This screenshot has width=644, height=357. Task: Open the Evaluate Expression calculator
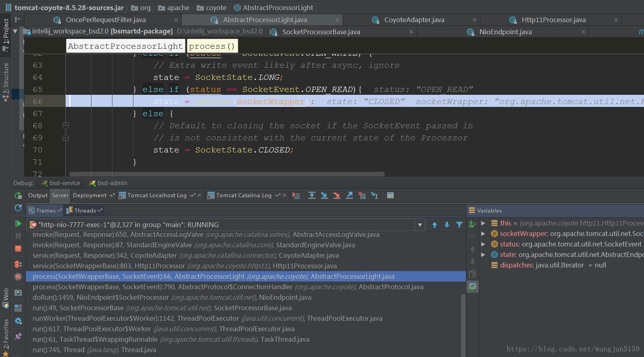click(390, 196)
